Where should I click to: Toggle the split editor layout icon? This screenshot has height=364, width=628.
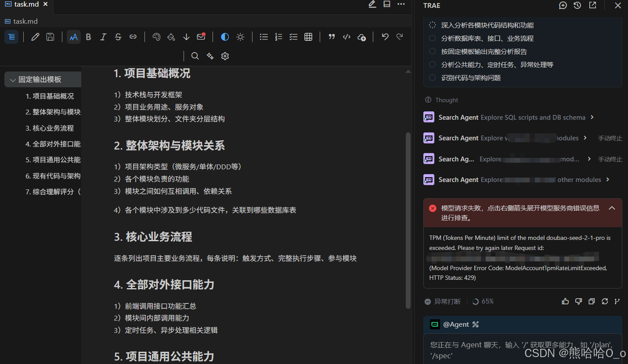[x=387, y=4]
